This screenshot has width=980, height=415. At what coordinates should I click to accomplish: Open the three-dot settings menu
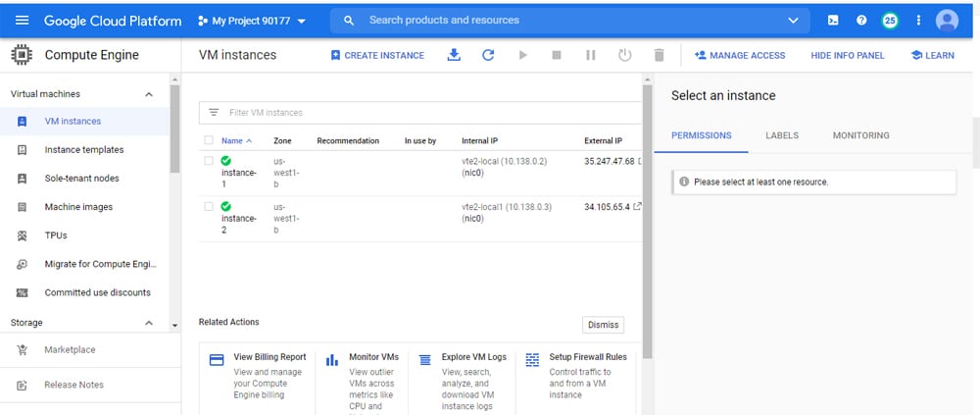pos(918,20)
